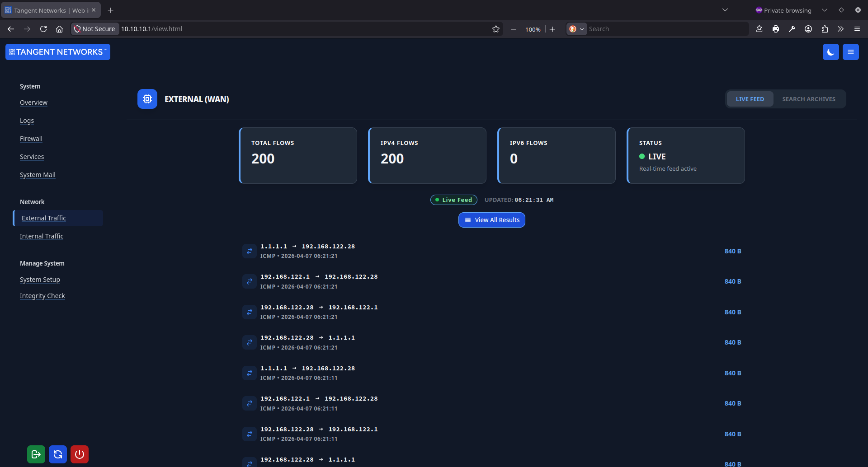Screen dimensions: 868x467
Task: Open the Firewall link in the sidebar
Action: click(31, 139)
